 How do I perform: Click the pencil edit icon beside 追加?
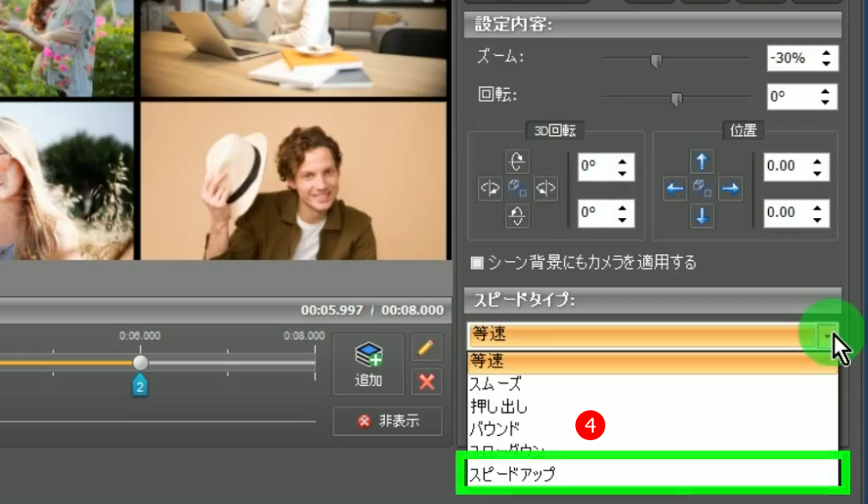[x=425, y=348]
